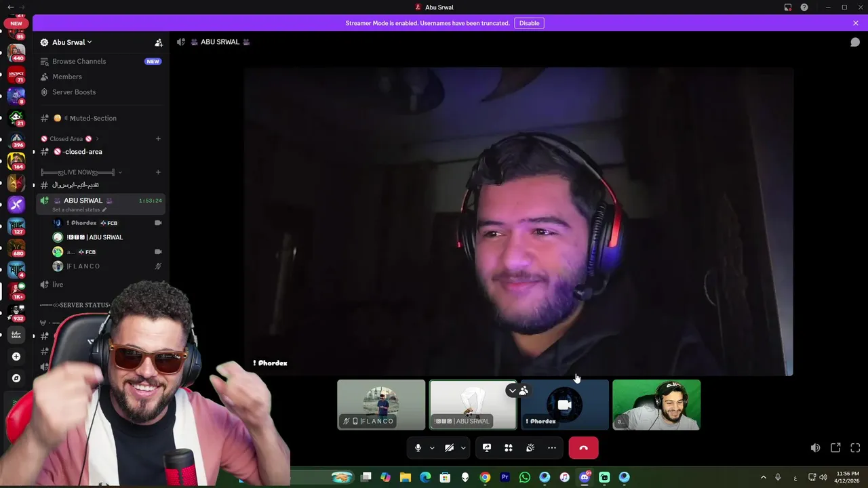Viewport: 868px width, 488px height.
Task: Collapse the Closed Area category
Action: (71, 139)
